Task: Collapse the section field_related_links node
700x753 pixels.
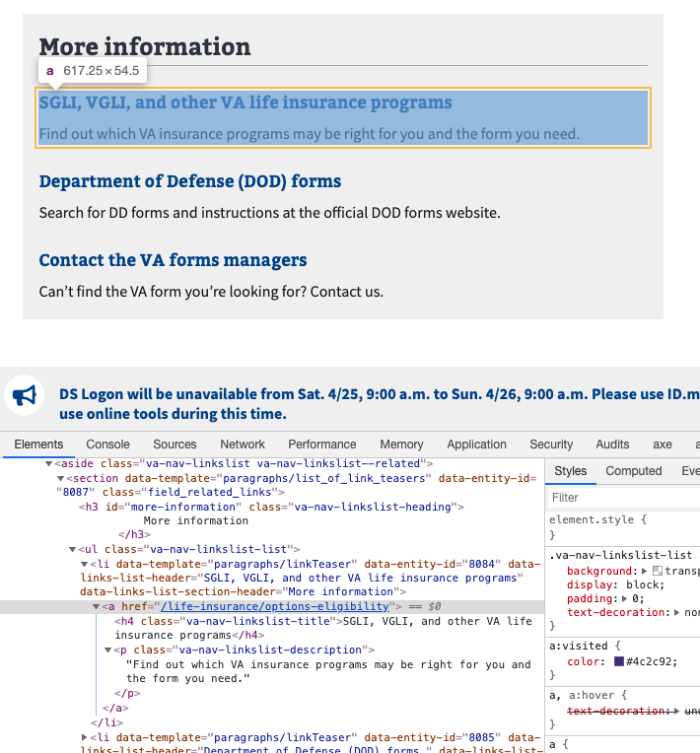Action: 60,479
